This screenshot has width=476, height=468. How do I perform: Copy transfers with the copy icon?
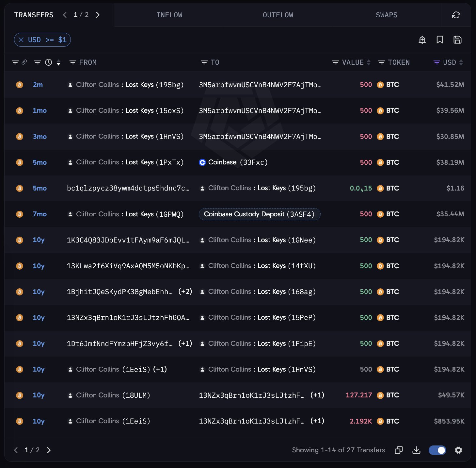pos(399,450)
